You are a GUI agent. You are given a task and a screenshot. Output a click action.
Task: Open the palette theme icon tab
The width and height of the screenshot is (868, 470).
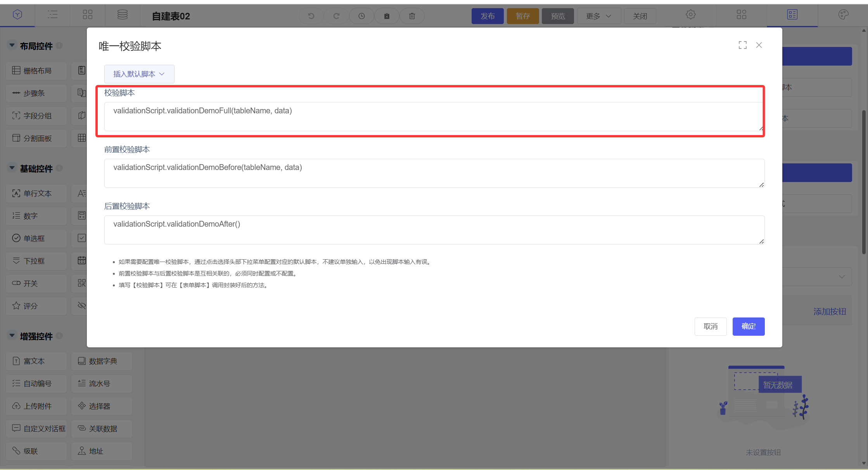tap(843, 15)
